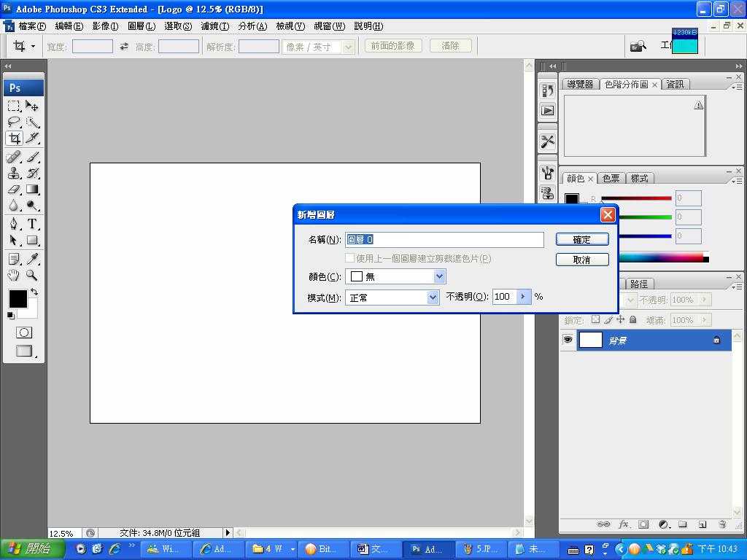The height and width of the screenshot is (560, 747).
Task: Select the Rectangular Marquee tool
Action: click(14, 105)
